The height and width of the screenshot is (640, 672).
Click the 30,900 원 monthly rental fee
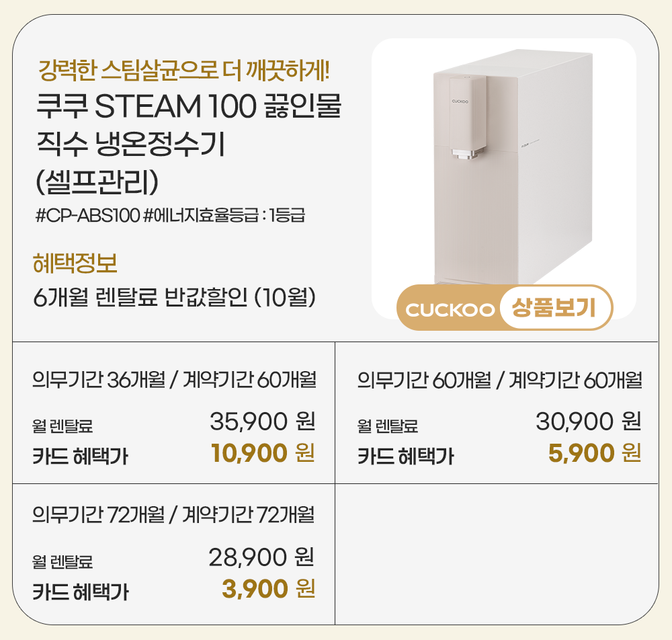coord(588,422)
